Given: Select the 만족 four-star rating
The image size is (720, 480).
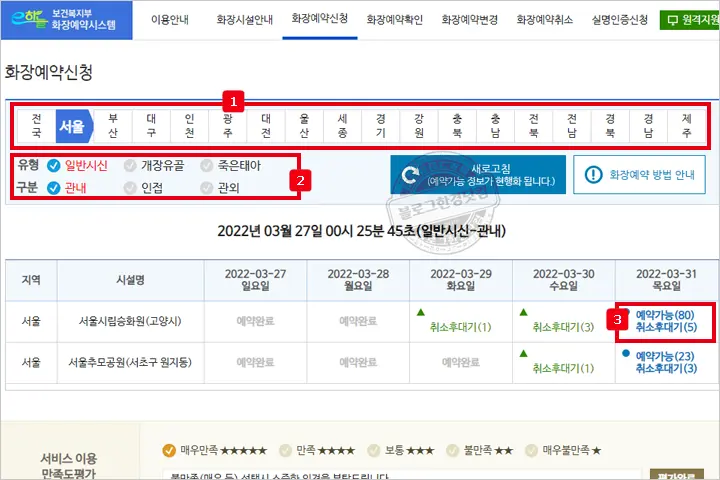Looking at the screenshot, I should [x=317, y=451].
